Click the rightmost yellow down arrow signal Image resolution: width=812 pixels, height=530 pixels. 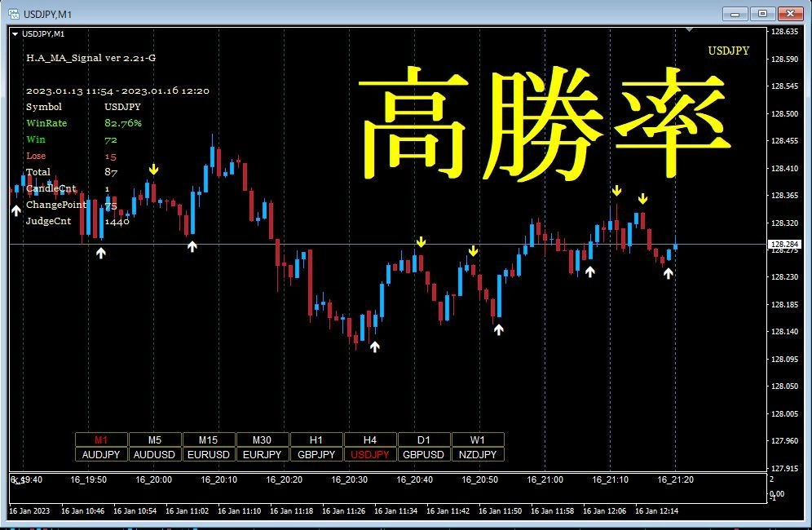[642, 198]
